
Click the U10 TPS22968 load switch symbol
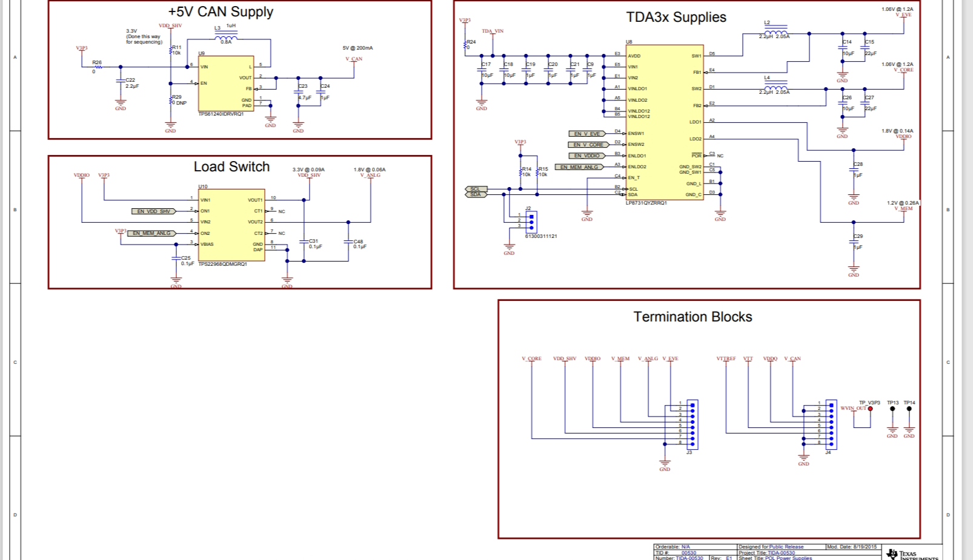(x=231, y=225)
